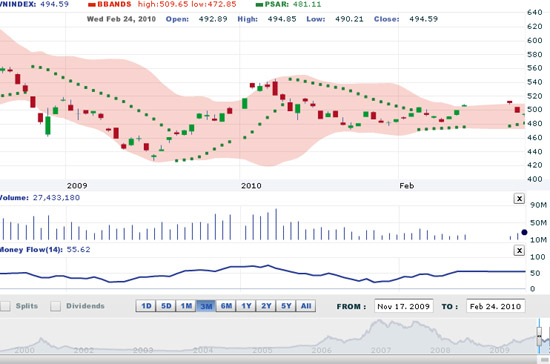Click the 2009 axis label on main chart
The width and height of the screenshot is (550, 364).
pos(77,186)
